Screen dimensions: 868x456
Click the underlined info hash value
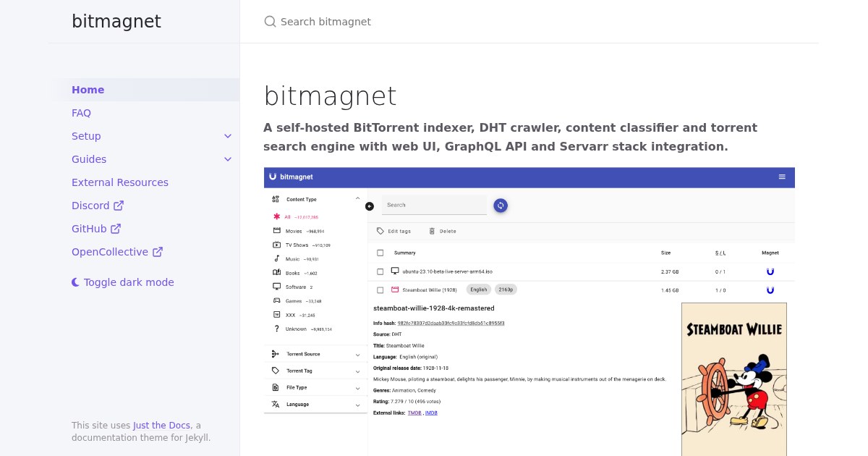(x=451, y=323)
